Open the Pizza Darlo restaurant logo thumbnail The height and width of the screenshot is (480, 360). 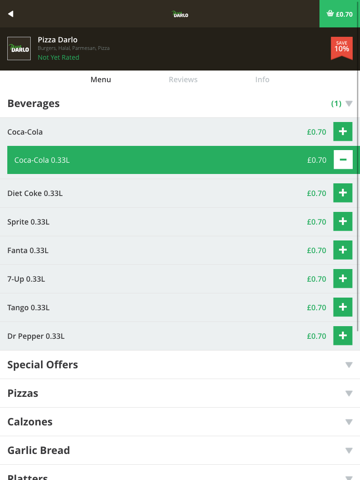pos(19,48)
